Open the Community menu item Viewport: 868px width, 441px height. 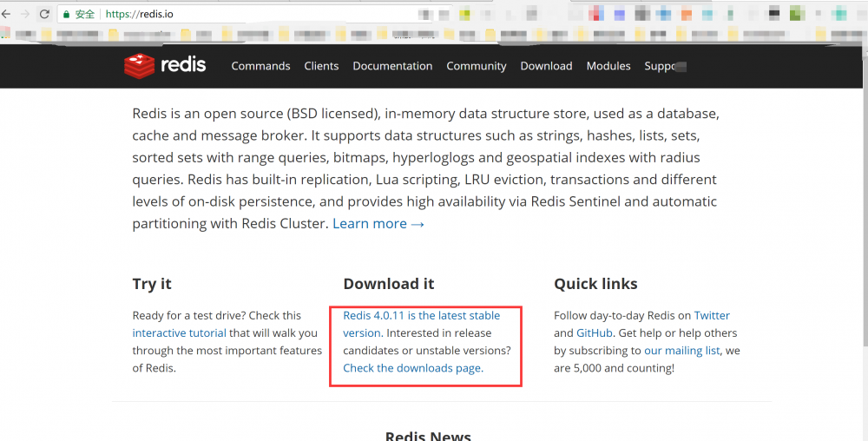(x=476, y=66)
